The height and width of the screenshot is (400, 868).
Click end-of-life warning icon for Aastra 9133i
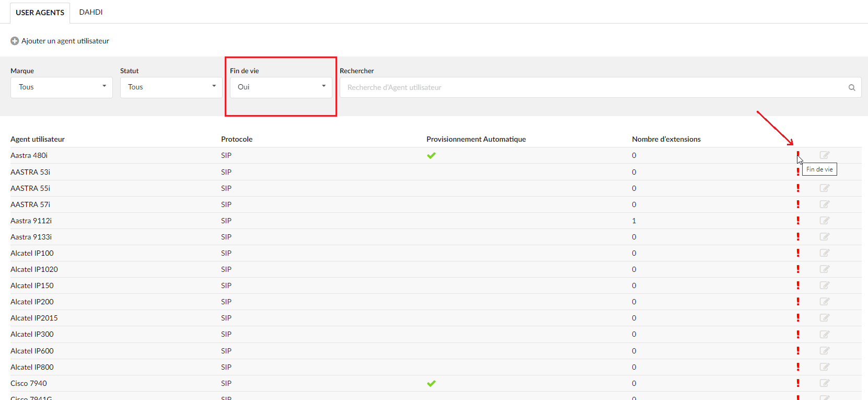coord(798,236)
